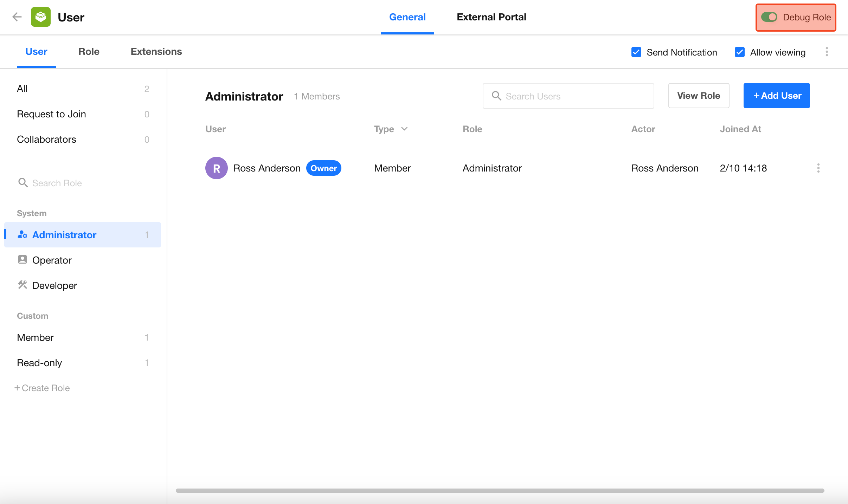Select Request to Join in sidebar
This screenshot has width=848, height=504.
83,114
